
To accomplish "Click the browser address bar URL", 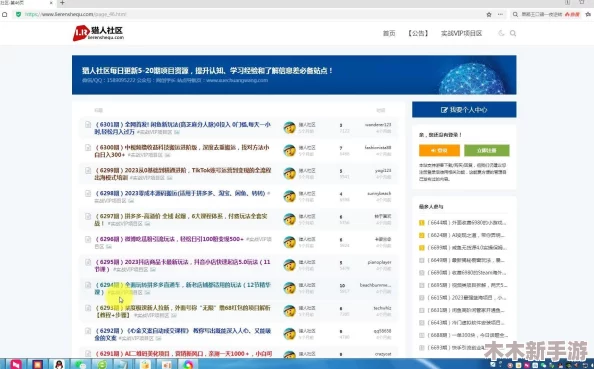I will point(75,14).
